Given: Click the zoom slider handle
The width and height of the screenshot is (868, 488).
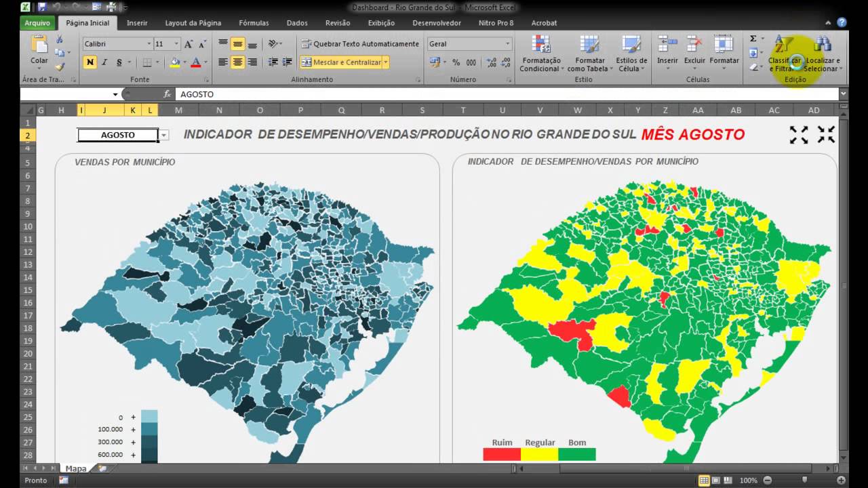Looking at the screenshot, I should 804,480.
